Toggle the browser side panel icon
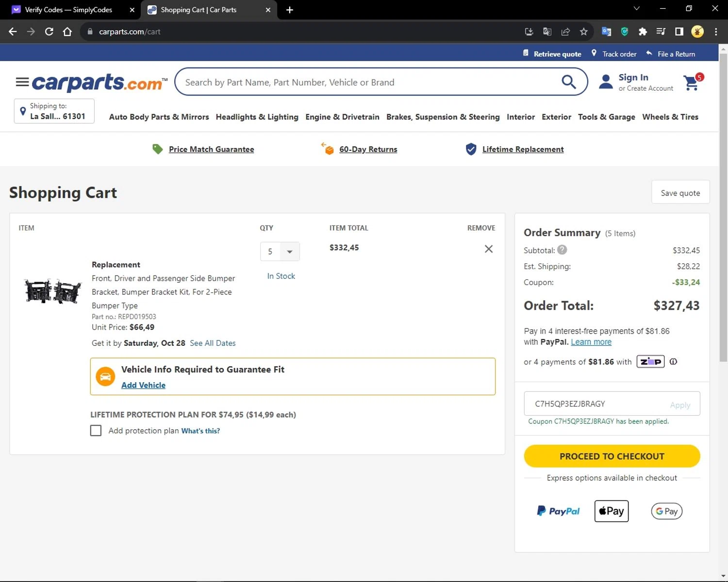This screenshot has width=728, height=582. pyautogui.click(x=679, y=32)
